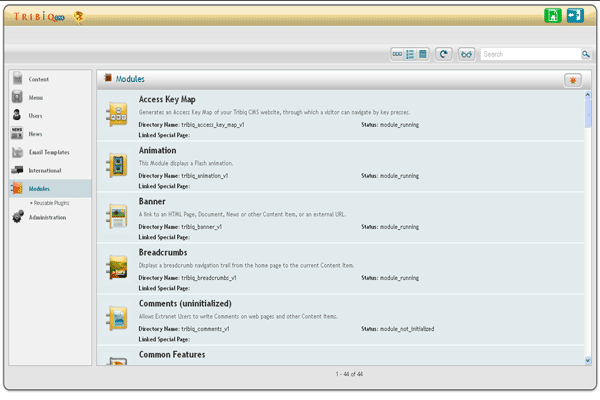Click the Tribiq logo
This screenshot has width=600, height=400.
pyautogui.click(x=39, y=16)
